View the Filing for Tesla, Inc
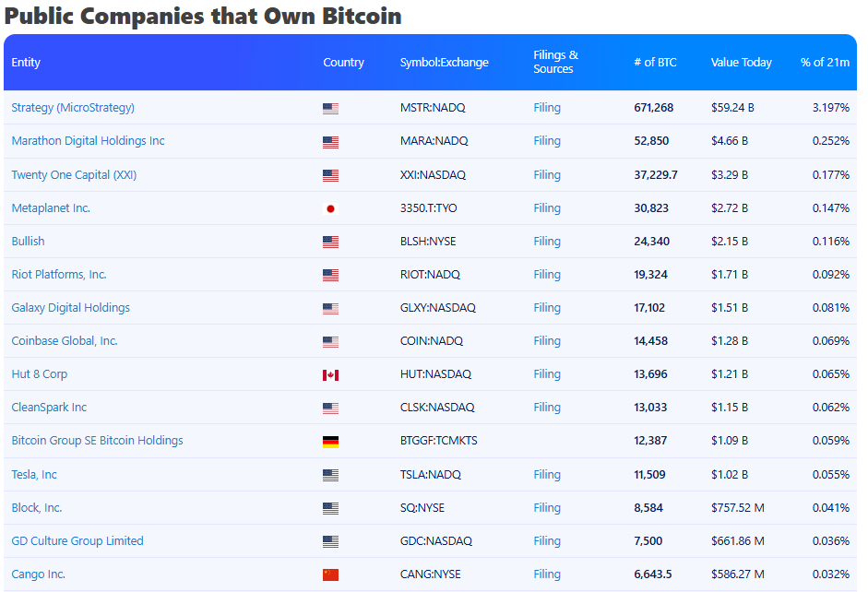868x592 pixels. pyautogui.click(x=546, y=474)
